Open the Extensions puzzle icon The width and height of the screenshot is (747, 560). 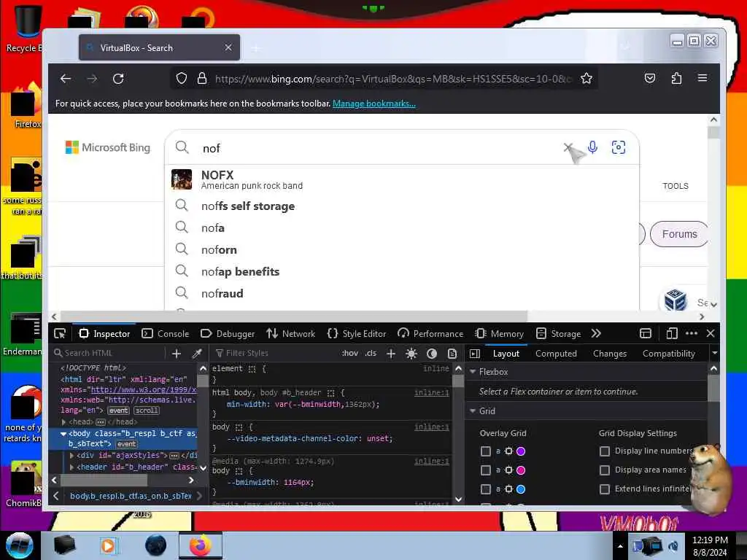[676, 78]
